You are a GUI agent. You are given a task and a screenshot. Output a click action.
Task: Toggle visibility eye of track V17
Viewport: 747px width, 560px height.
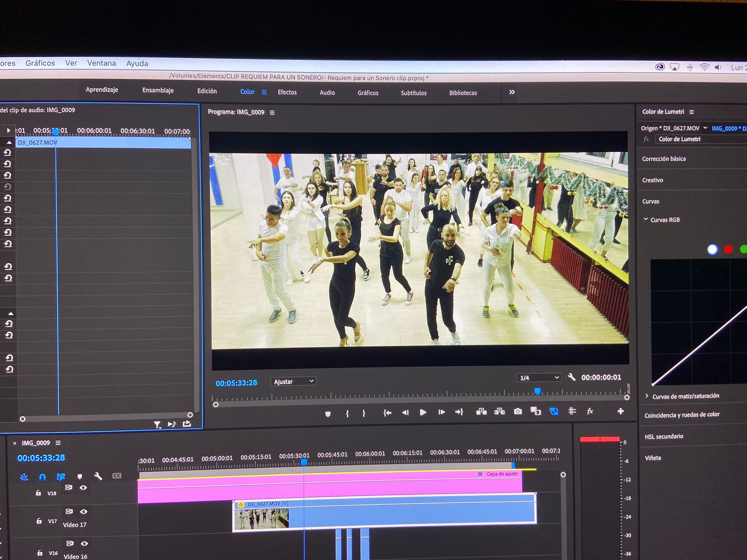click(x=84, y=512)
